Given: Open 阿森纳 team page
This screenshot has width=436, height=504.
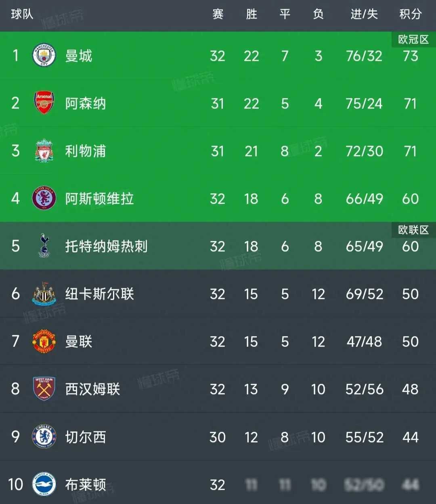Looking at the screenshot, I should pyautogui.click(x=86, y=104).
